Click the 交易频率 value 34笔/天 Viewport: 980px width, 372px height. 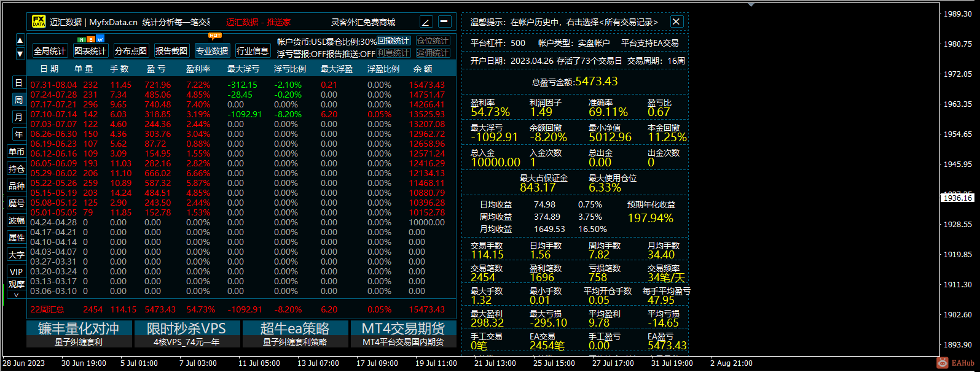tap(666, 277)
